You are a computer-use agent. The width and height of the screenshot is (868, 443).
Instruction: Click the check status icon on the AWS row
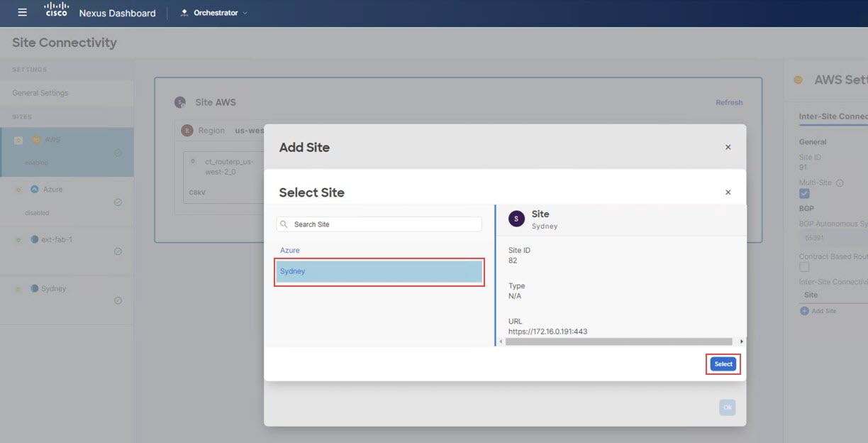point(118,153)
